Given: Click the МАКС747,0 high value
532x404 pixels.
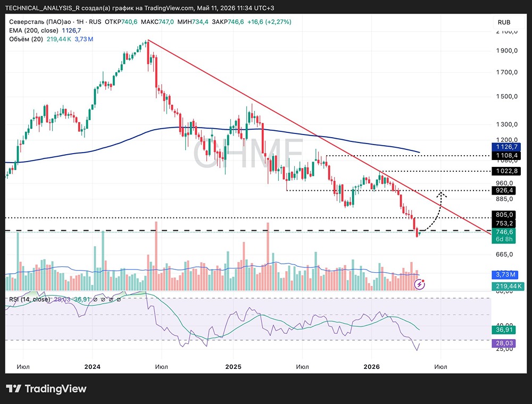Looking at the screenshot, I should 157,22.
